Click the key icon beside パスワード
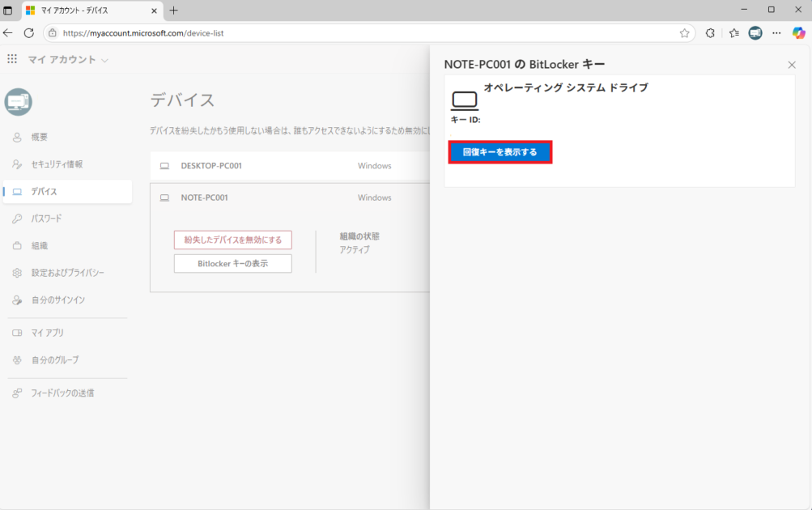 (17, 219)
